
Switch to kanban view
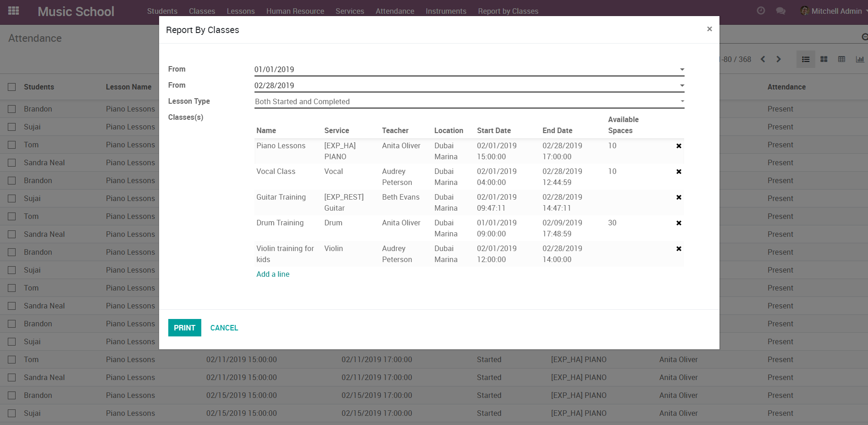pyautogui.click(x=824, y=59)
